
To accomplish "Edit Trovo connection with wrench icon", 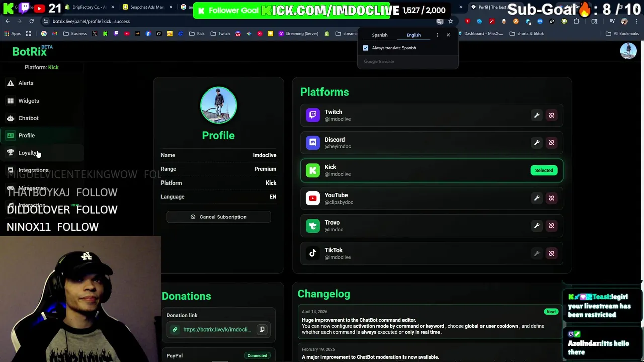I will tap(537, 226).
